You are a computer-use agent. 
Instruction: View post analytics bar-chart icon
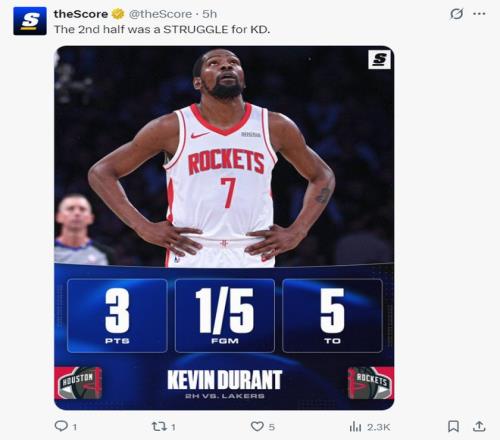pos(355,426)
